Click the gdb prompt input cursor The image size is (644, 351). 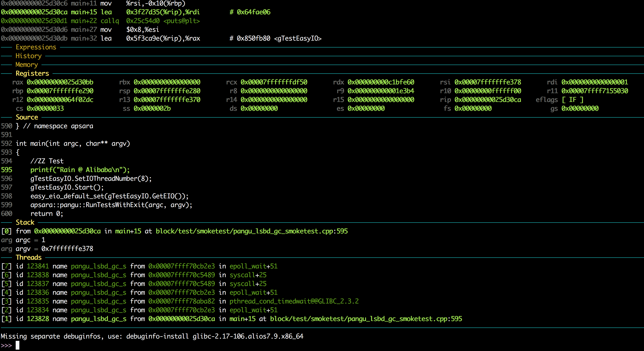(x=18, y=345)
